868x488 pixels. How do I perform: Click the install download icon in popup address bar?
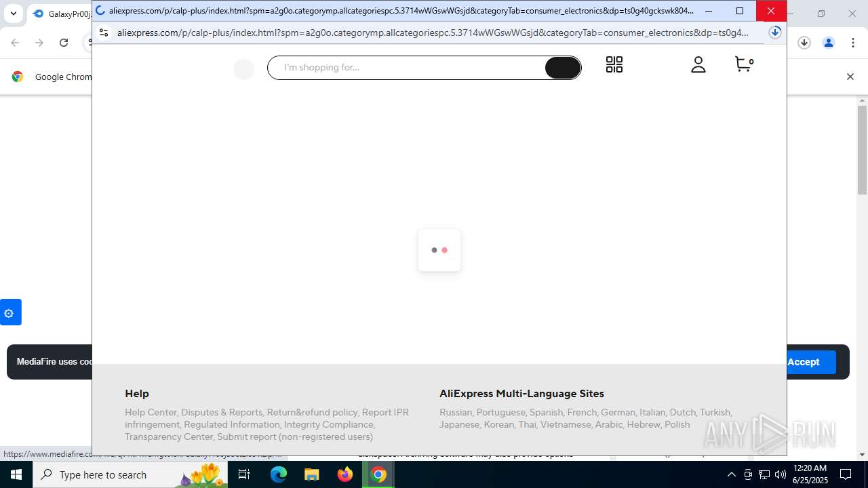tap(775, 33)
